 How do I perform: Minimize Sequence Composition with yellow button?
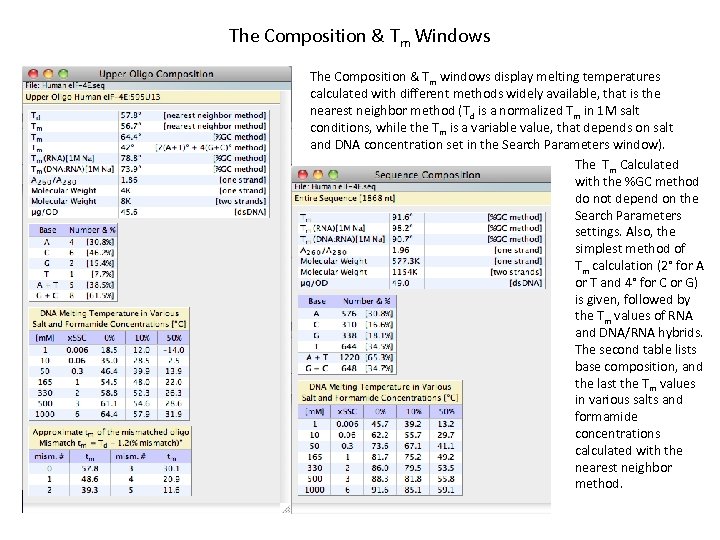coord(318,174)
